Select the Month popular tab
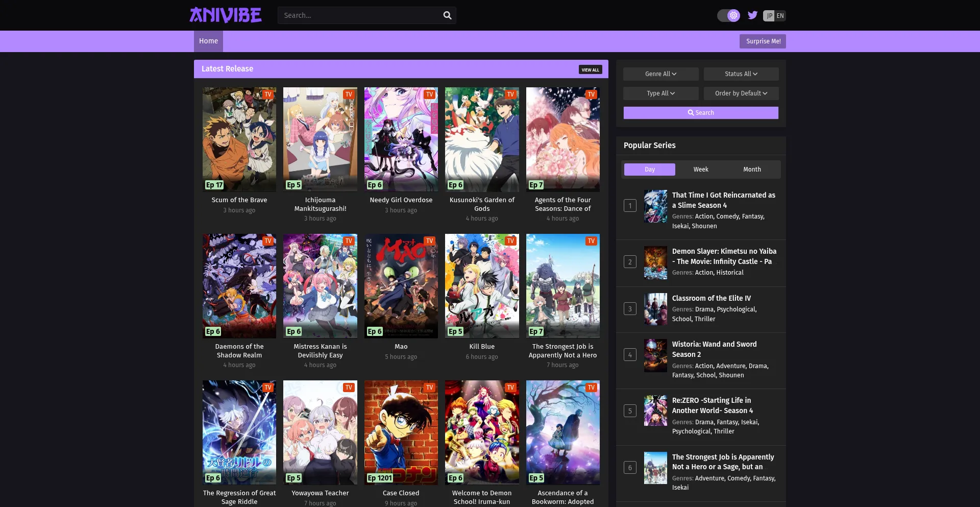 click(x=752, y=170)
